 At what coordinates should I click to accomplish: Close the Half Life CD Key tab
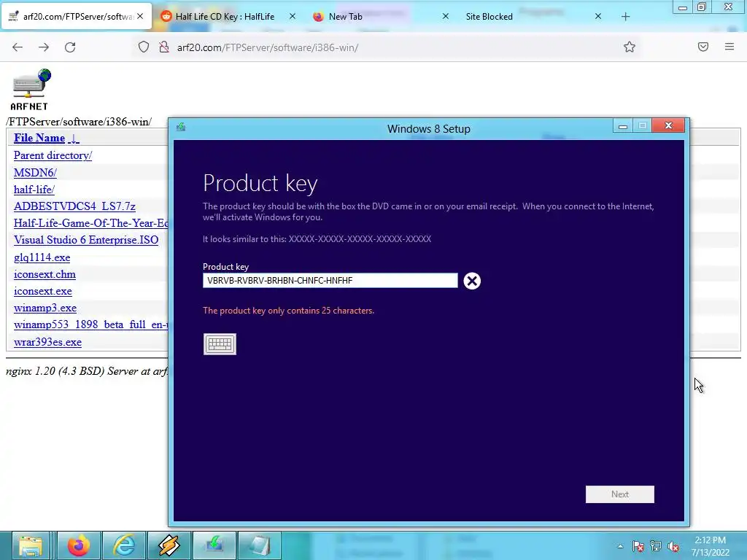(x=293, y=16)
